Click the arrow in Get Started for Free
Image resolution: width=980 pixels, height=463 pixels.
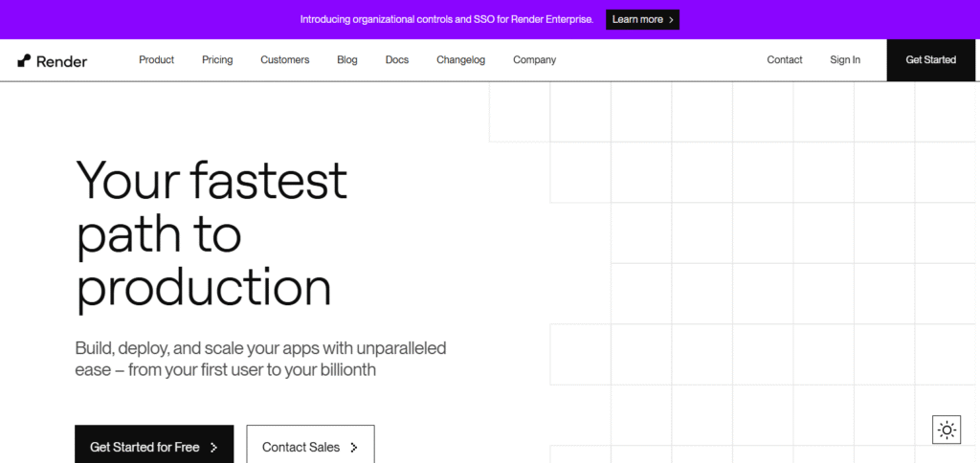tap(213, 448)
